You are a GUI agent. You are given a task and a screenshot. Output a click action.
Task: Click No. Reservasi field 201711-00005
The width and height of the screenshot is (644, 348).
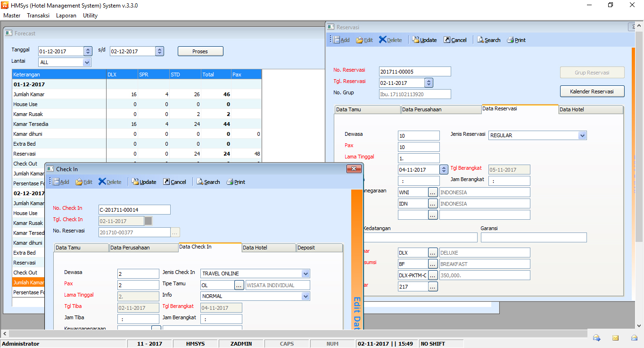415,72
